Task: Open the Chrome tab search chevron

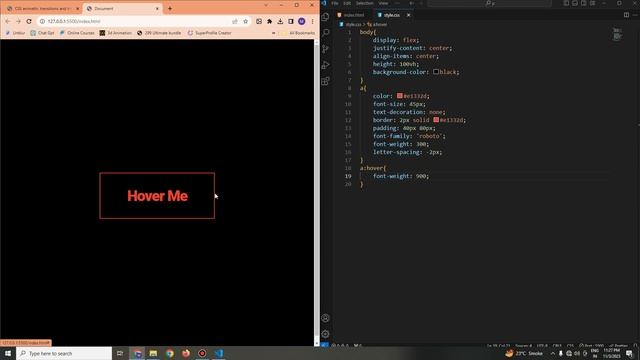Action: point(266,5)
